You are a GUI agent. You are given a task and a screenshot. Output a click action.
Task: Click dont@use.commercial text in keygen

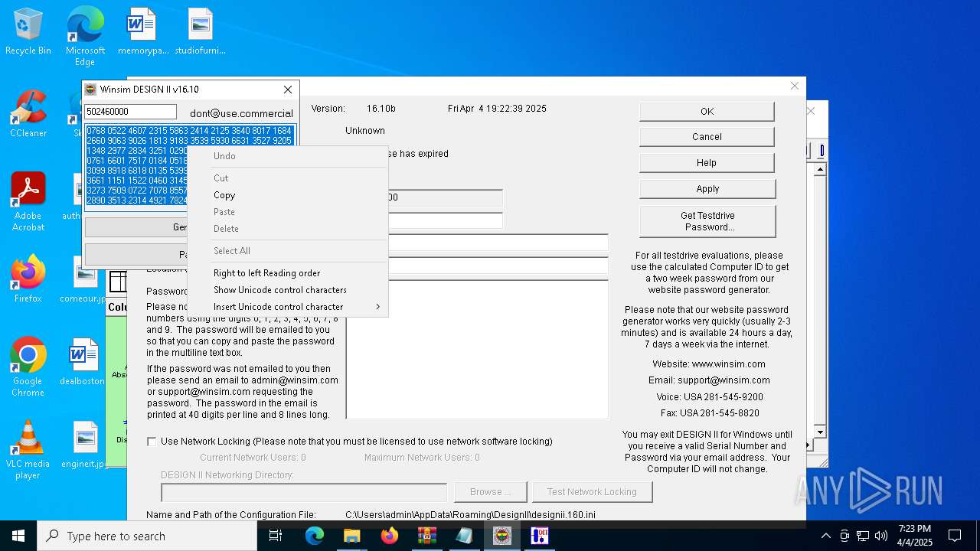click(x=241, y=113)
